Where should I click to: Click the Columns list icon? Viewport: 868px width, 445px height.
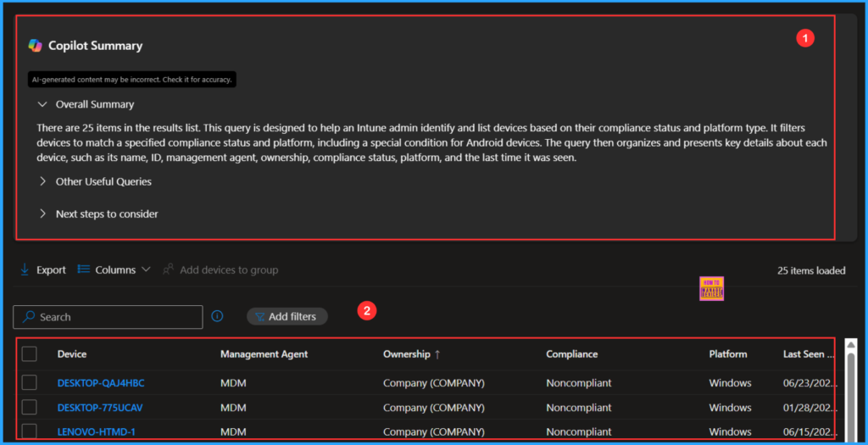coord(84,269)
